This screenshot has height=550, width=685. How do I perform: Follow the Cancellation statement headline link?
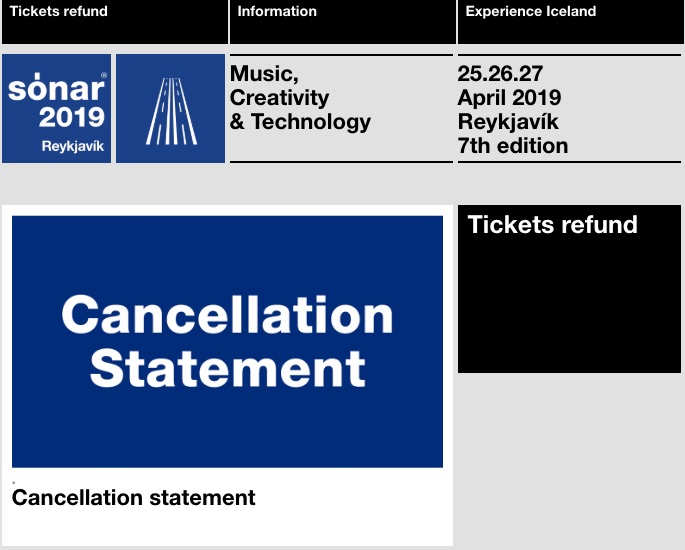[x=133, y=498]
